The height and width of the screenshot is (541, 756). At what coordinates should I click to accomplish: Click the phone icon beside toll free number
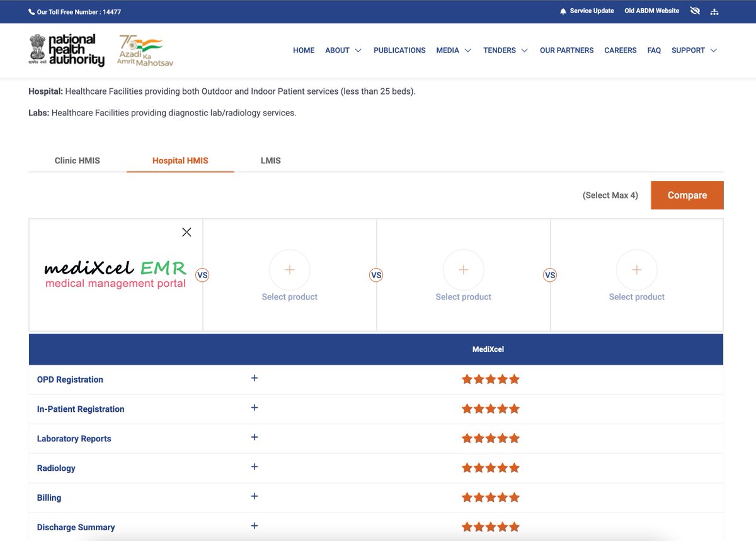(31, 12)
